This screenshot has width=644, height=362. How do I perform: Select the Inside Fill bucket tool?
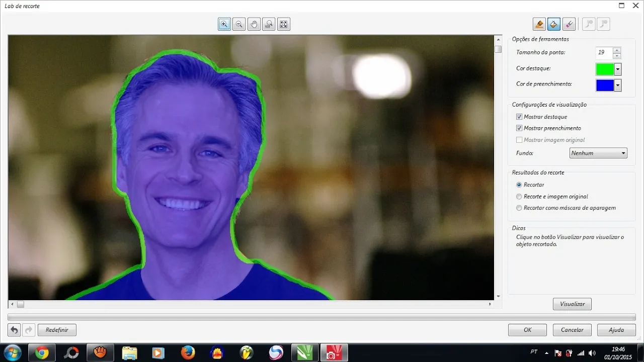pyautogui.click(x=554, y=24)
